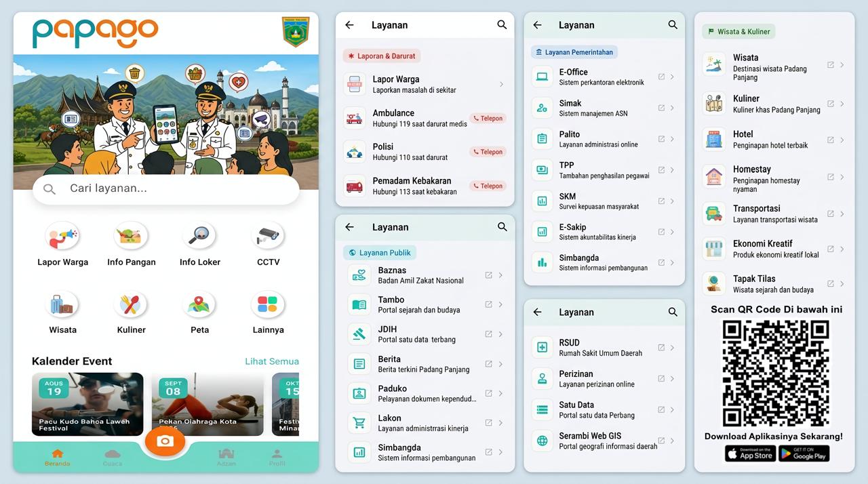Image resolution: width=868 pixels, height=484 pixels.
Task: Open the Lihat Semua link
Action: pyautogui.click(x=272, y=361)
